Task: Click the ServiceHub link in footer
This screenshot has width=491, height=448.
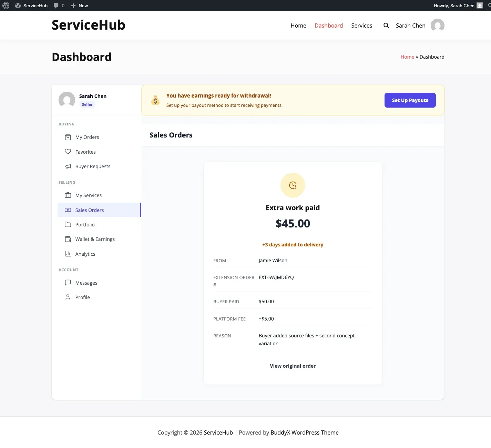Action: click(218, 432)
